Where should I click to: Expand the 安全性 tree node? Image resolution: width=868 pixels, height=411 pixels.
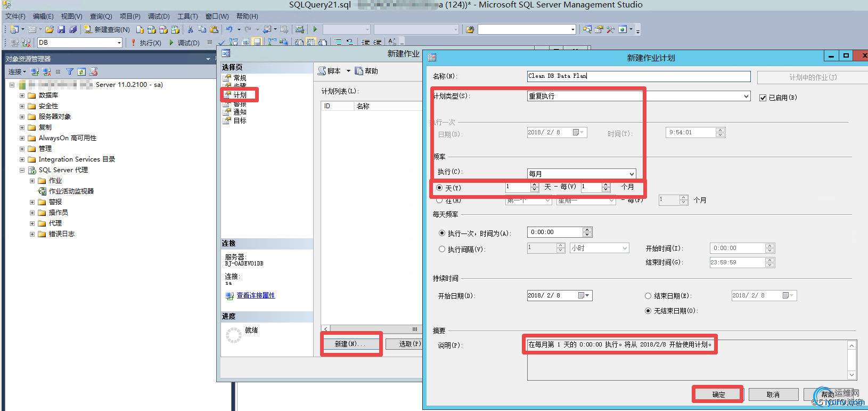[x=22, y=106]
